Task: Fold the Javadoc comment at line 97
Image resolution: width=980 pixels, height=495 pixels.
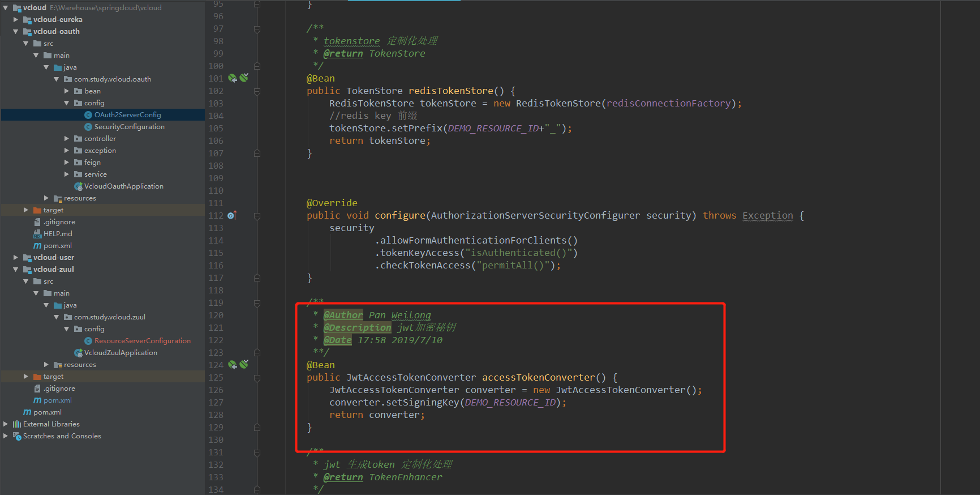Action: [x=257, y=29]
